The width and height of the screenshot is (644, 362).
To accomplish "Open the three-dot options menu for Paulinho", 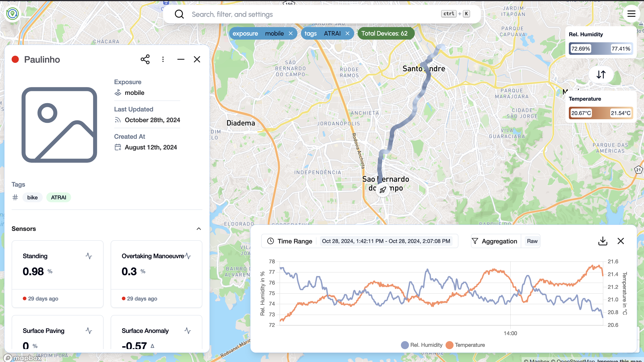I will (163, 60).
